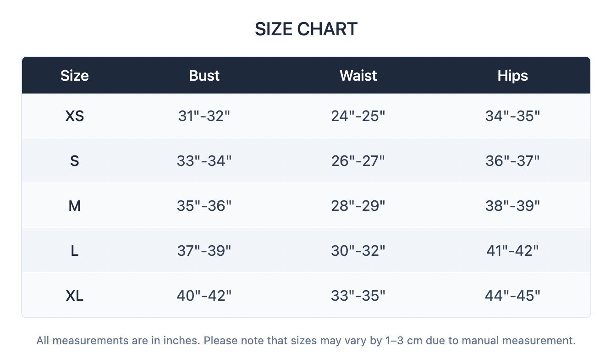
Task: Click the SIZE CHART title
Action: click(306, 29)
